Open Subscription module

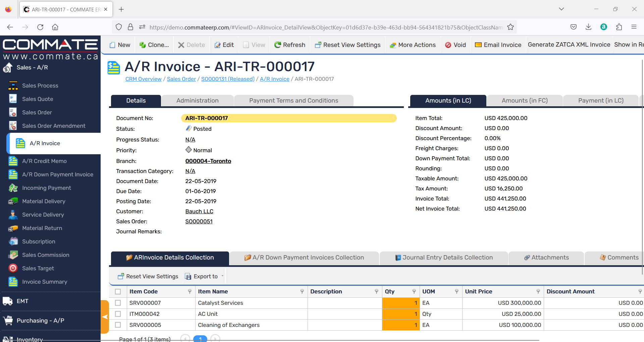point(39,241)
